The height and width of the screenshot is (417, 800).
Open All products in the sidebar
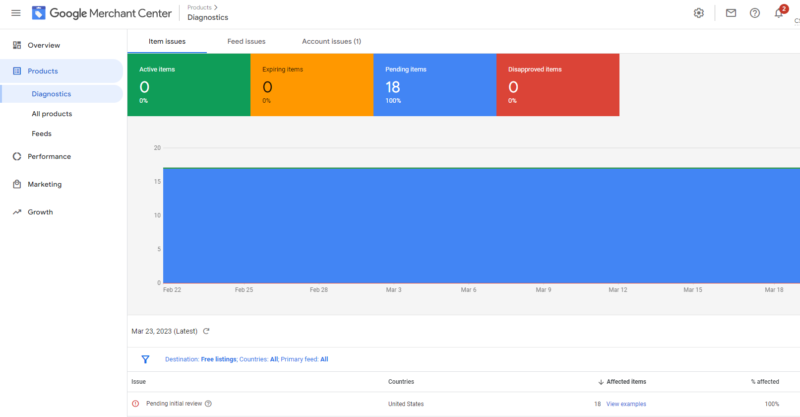[52, 114]
